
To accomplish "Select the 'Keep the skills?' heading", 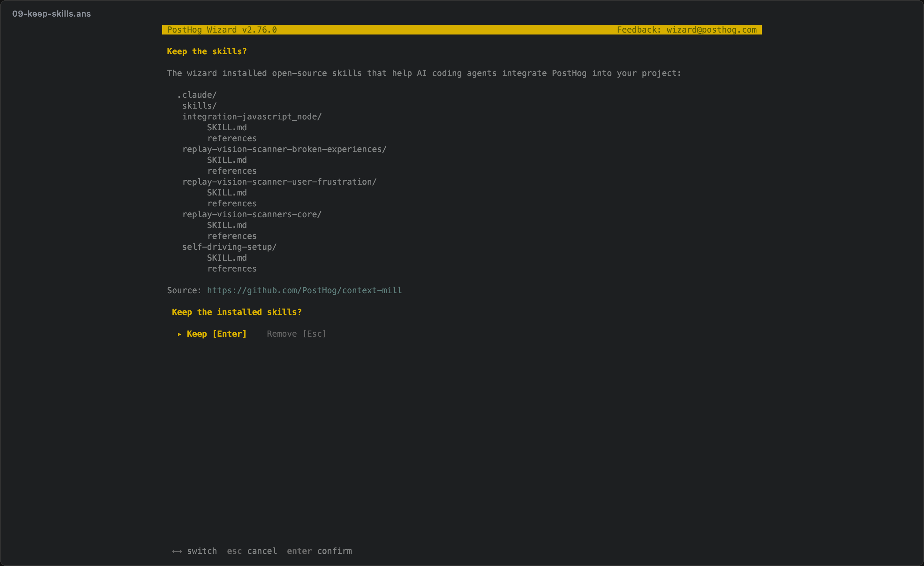I will [207, 51].
